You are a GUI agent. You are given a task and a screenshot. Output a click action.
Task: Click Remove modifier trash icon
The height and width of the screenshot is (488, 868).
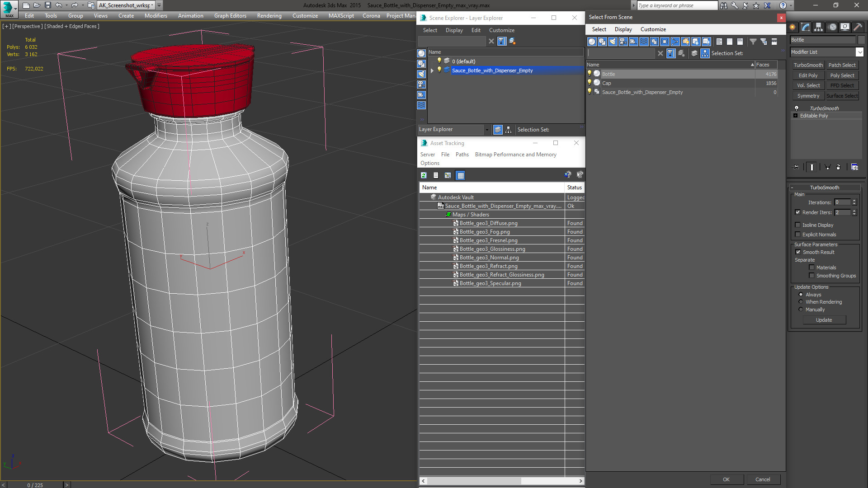(x=839, y=167)
